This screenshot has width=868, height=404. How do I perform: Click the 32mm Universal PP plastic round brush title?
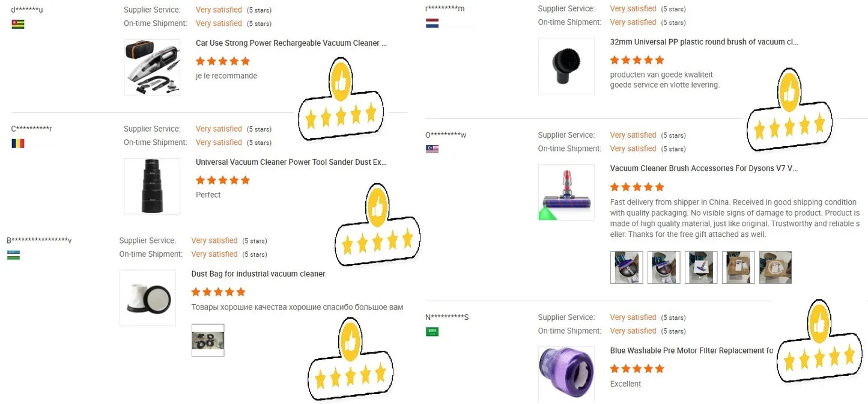[703, 41]
